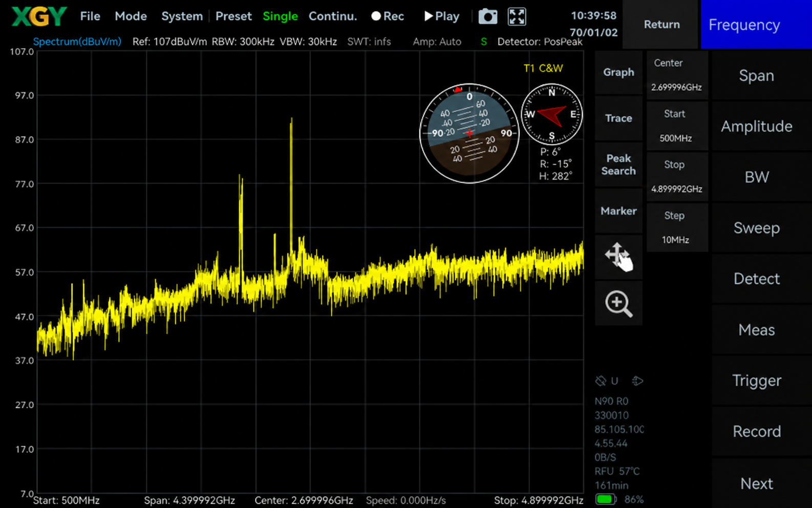Click the battery level icon
The width and height of the screenshot is (812, 508).
tap(606, 499)
